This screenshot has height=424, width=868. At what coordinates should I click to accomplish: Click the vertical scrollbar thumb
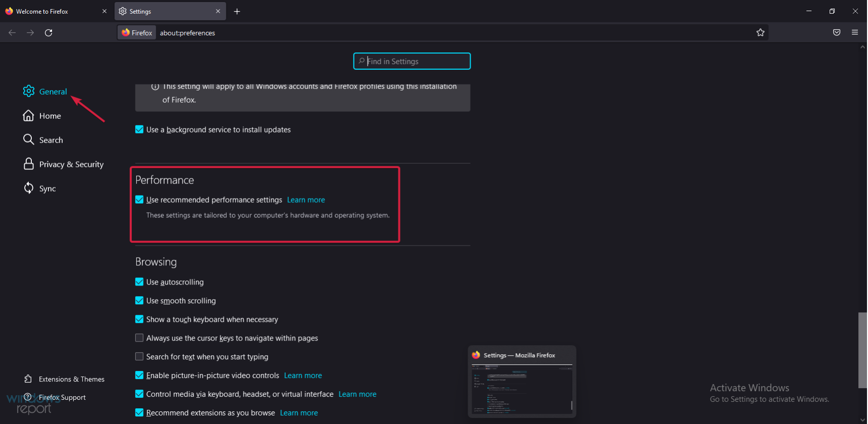click(862, 350)
